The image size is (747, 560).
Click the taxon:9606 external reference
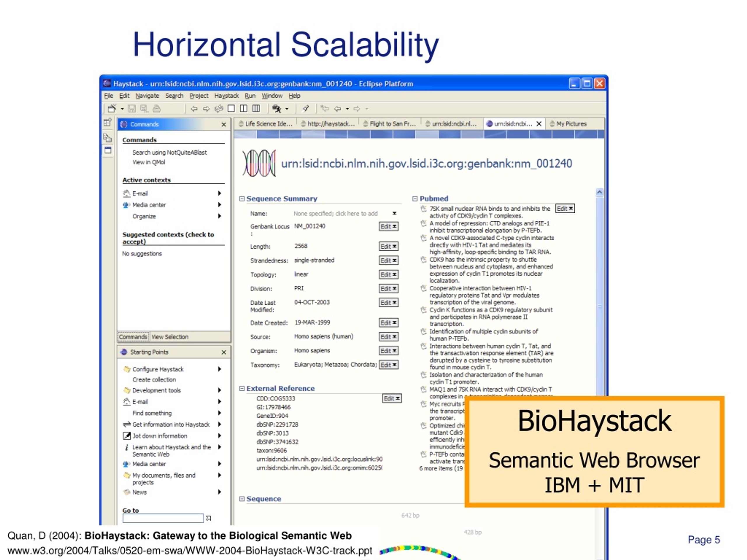tap(271, 450)
